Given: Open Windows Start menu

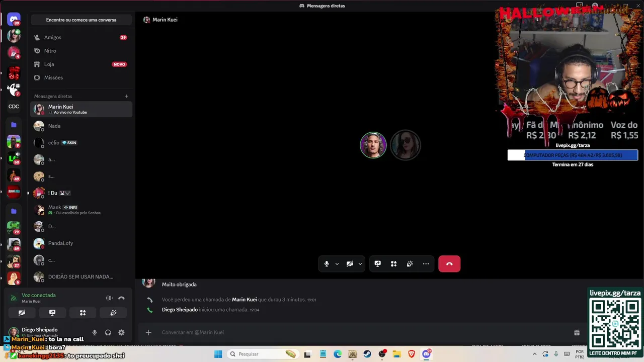Looking at the screenshot, I should click(x=218, y=354).
